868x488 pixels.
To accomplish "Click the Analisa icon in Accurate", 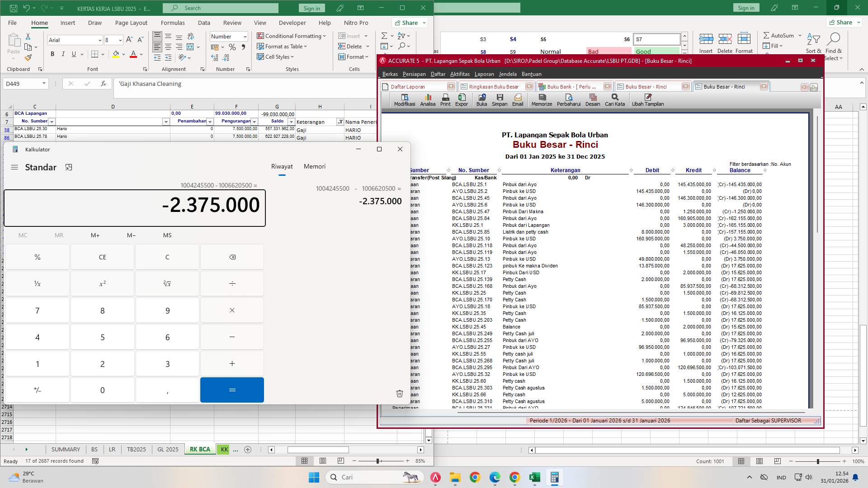I will [428, 99].
